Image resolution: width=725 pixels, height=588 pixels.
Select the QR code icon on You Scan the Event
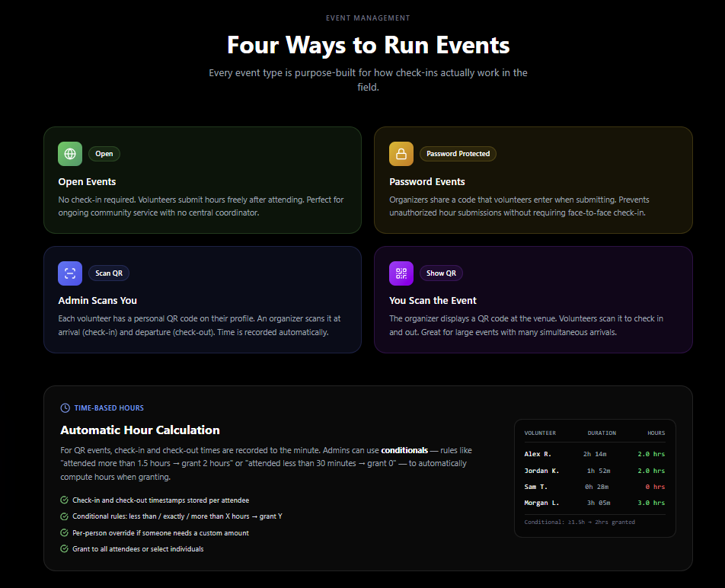[401, 273]
